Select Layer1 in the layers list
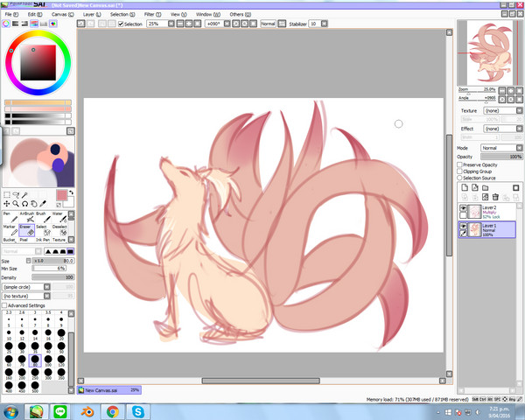The height and width of the screenshot is (420, 525). pyautogui.click(x=494, y=229)
